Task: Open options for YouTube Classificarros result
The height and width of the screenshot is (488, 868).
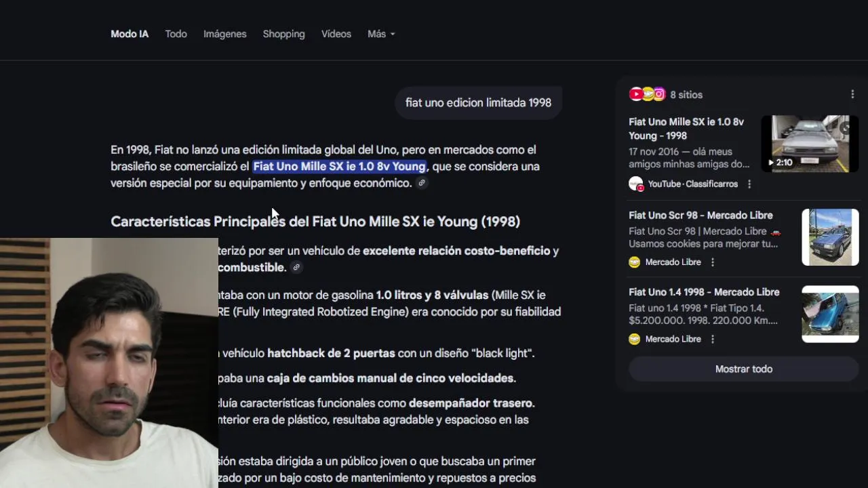Action: tap(749, 184)
